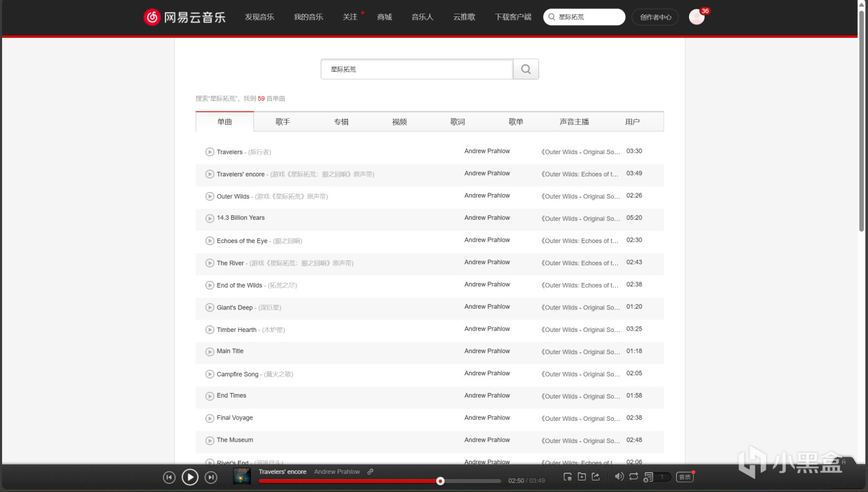Open the playlist queue showing 1
The width and height of the screenshot is (868, 492).
pyautogui.click(x=657, y=477)
